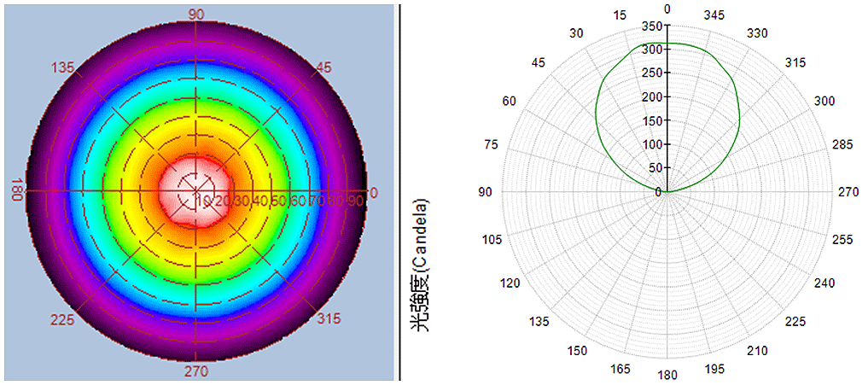This screenshot has height=385, width=868.
Task: Click the 345 angle label on the polar plot
Action: 713,15
